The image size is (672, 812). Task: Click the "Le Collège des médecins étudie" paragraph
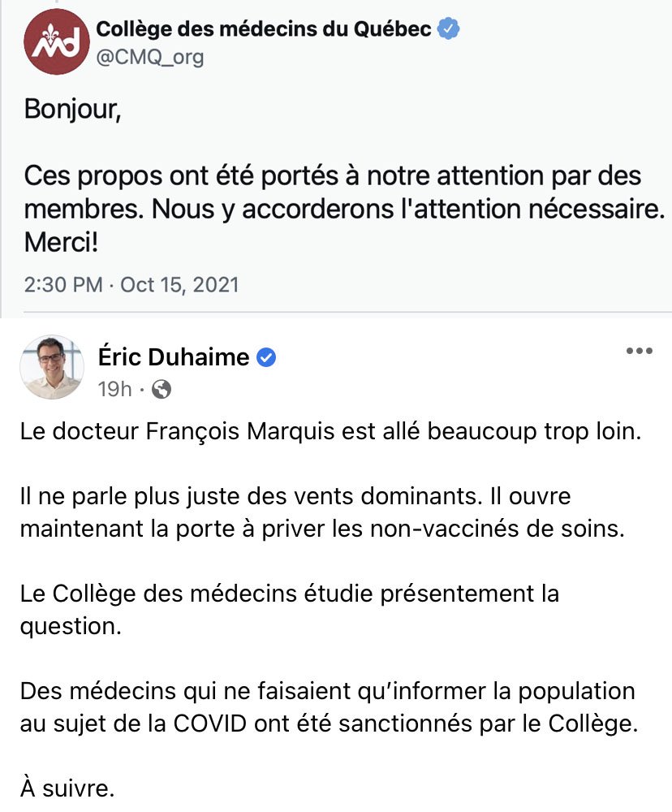pos(290,610)
